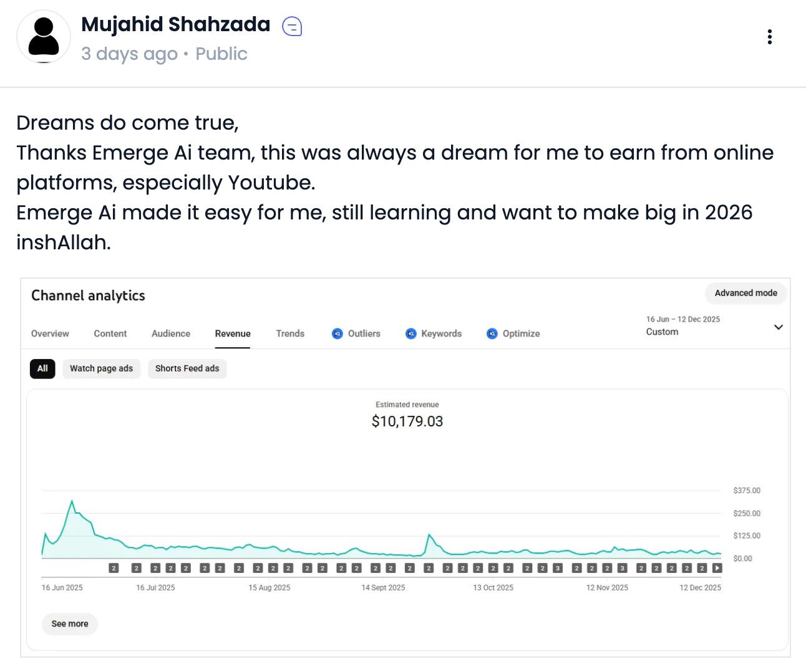This screenshot has width=806, height=672.
Task: Switch to the Overview tab
Action: pyautogui.click(x=50, y=334)
